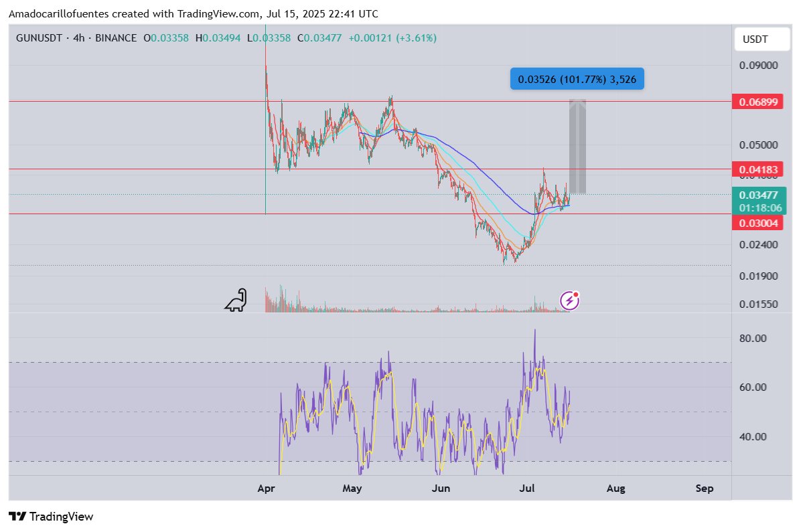Click the countdown timer 01:18:06
801x532 pixels.
pyautogui.click(x=760, y=208)
